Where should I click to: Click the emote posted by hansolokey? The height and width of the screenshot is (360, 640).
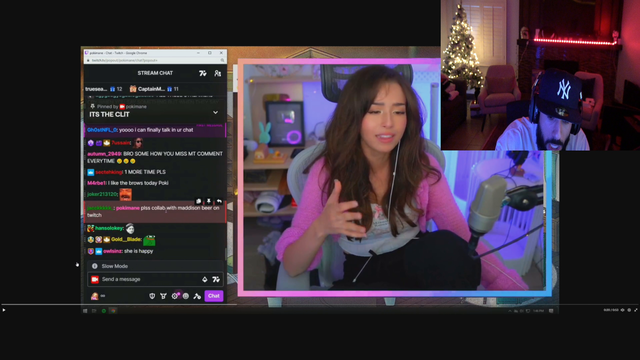click(x=130, y=228)
